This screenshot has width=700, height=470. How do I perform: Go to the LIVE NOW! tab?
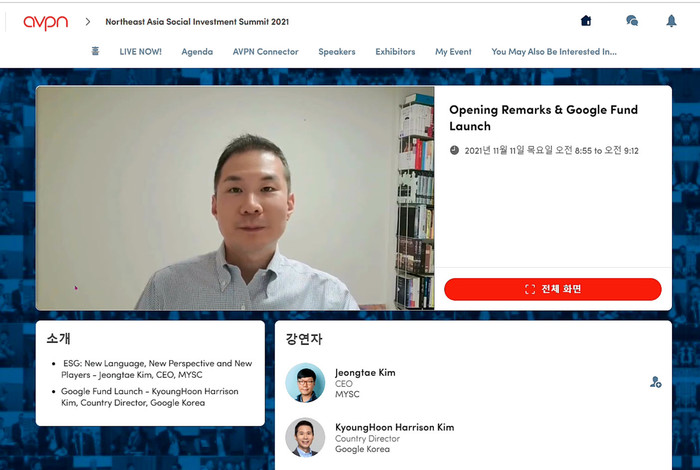pyautogui.click(x=141, y=52)
